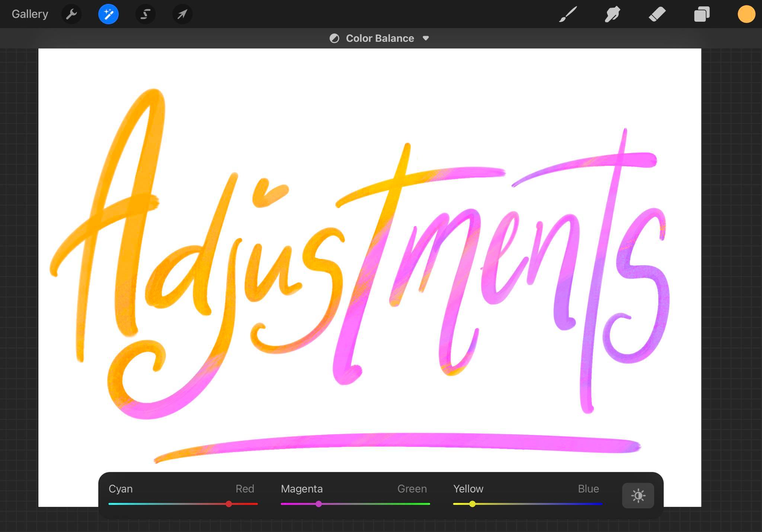The width and height of the screenshot is (762, 532).
Task: Click the Cyan-Red slider knob
Action: 229,504
